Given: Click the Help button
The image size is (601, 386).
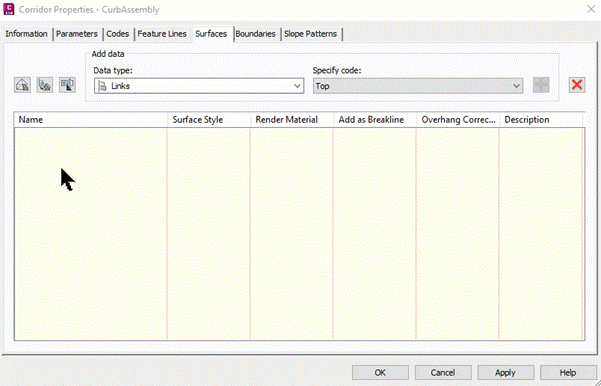Looking at the screenshot, I should point(568,373).
